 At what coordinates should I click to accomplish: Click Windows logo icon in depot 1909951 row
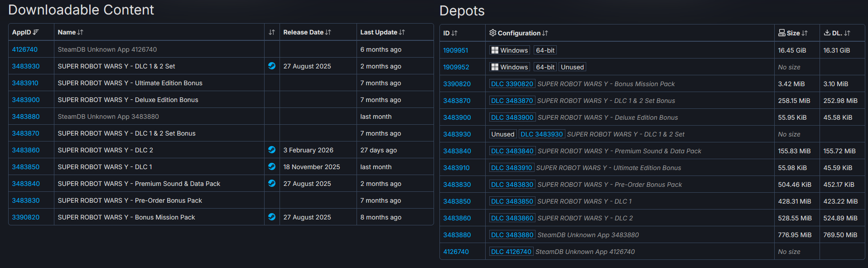495,50
